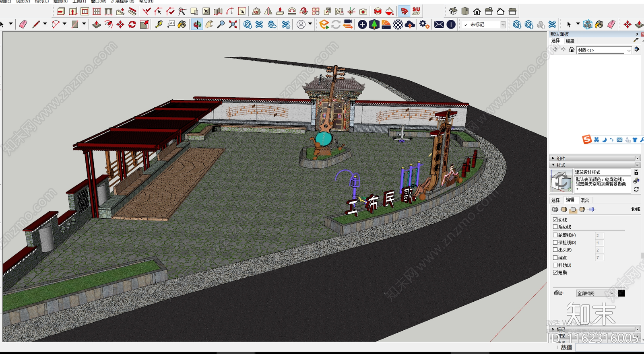Collapse the 样式 styles panel
The image size is (644, 354).
pos(553,165)
